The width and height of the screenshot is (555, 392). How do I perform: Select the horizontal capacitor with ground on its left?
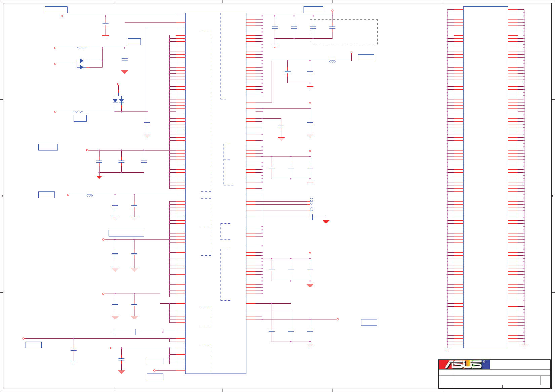(x=136, y=332)
